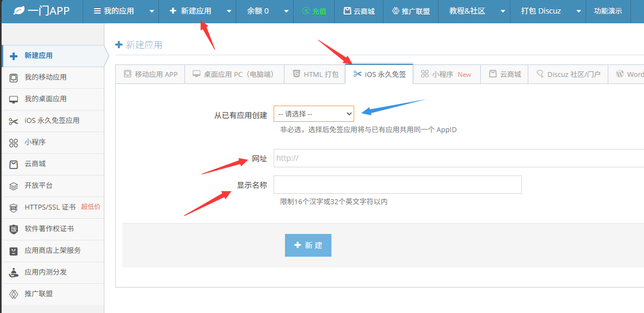
Task: Open 教程&社区 in the top menu
Action: click(x=467, y=11)
